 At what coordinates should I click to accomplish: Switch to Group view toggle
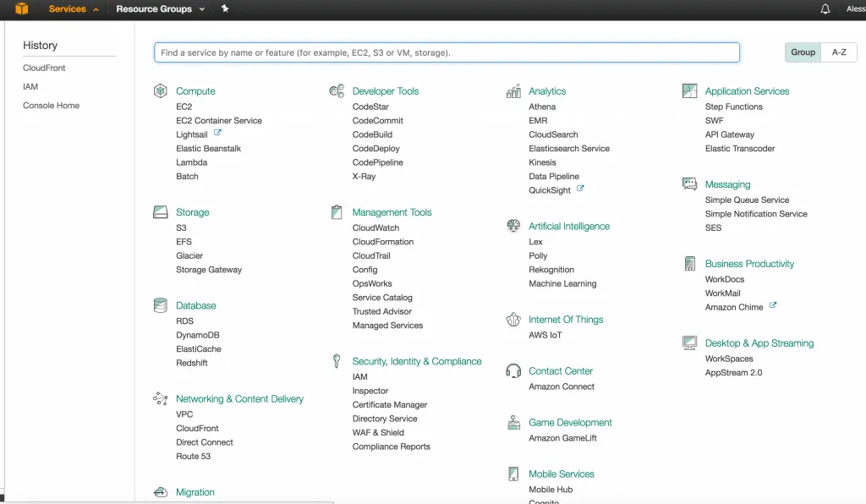click(803, 52)
